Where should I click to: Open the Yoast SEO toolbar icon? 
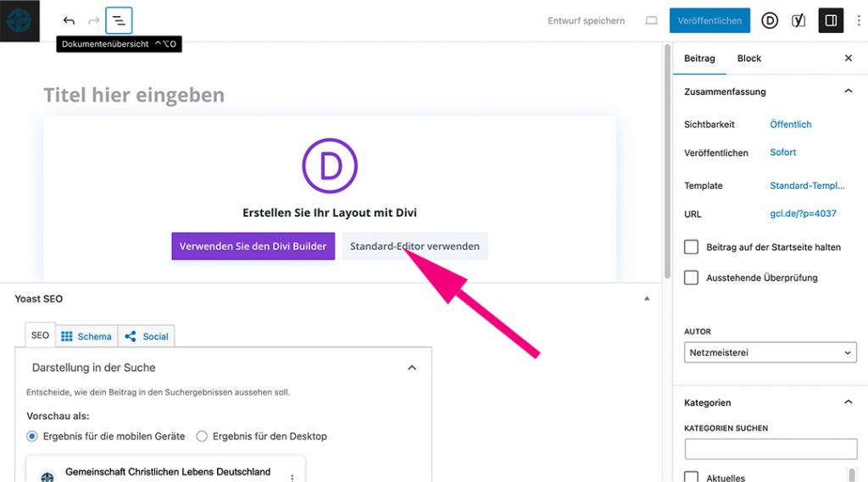click(798, 20)
